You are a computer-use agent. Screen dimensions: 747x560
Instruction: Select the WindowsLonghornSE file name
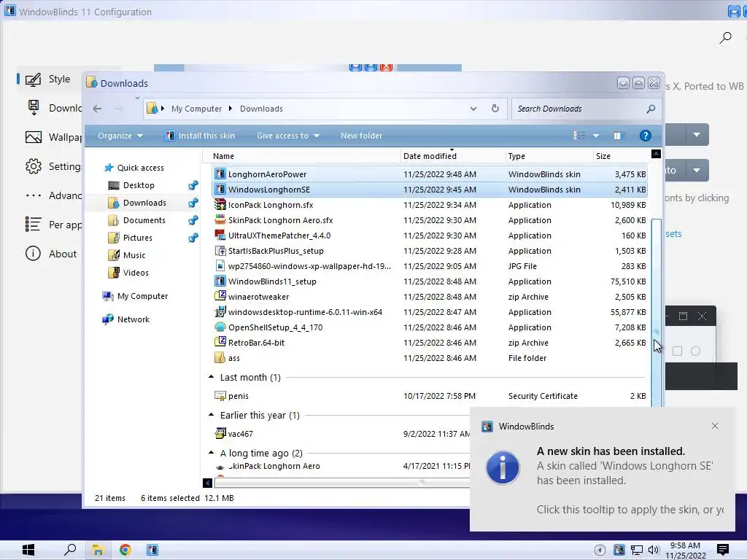268,190
